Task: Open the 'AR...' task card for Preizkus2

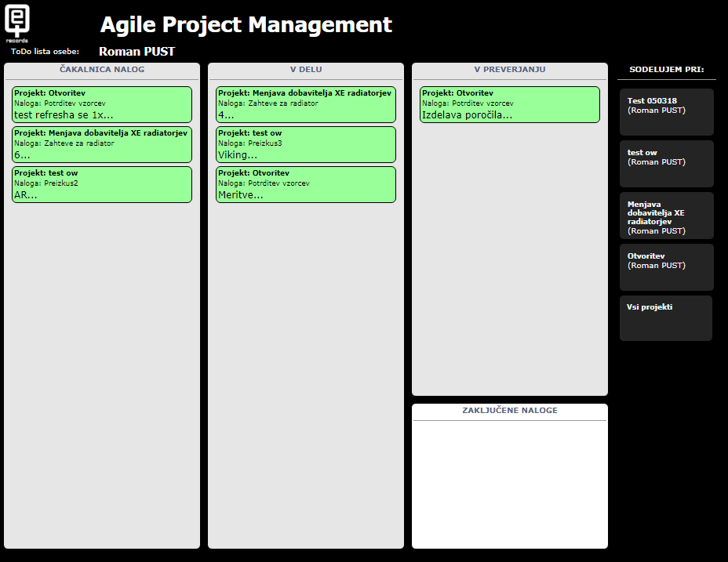Action: 102,184
